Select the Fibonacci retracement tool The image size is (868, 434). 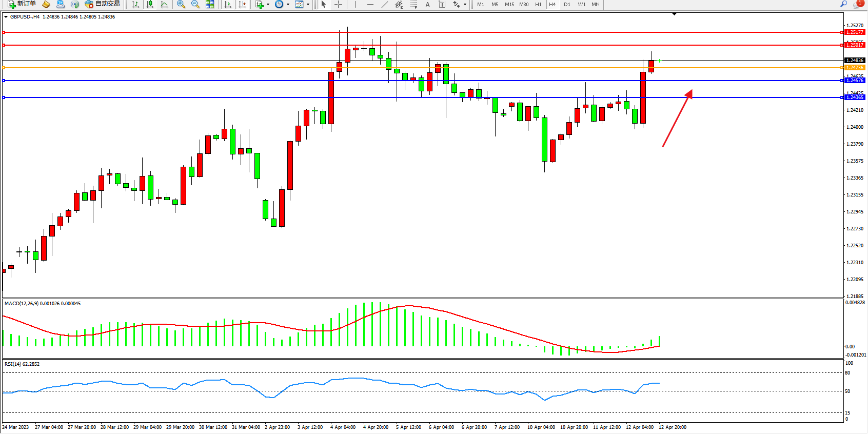point(413,4)
